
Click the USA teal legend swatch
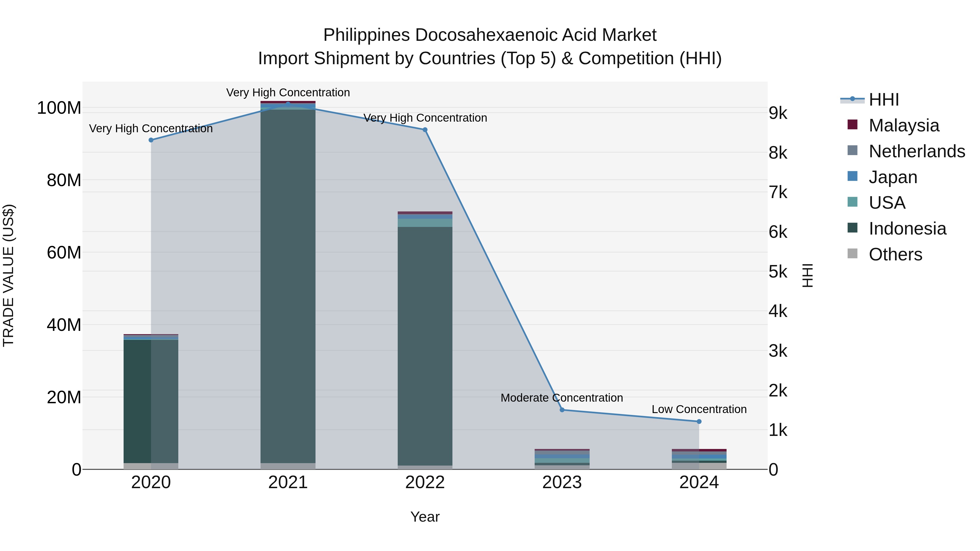tap(853, 202)
